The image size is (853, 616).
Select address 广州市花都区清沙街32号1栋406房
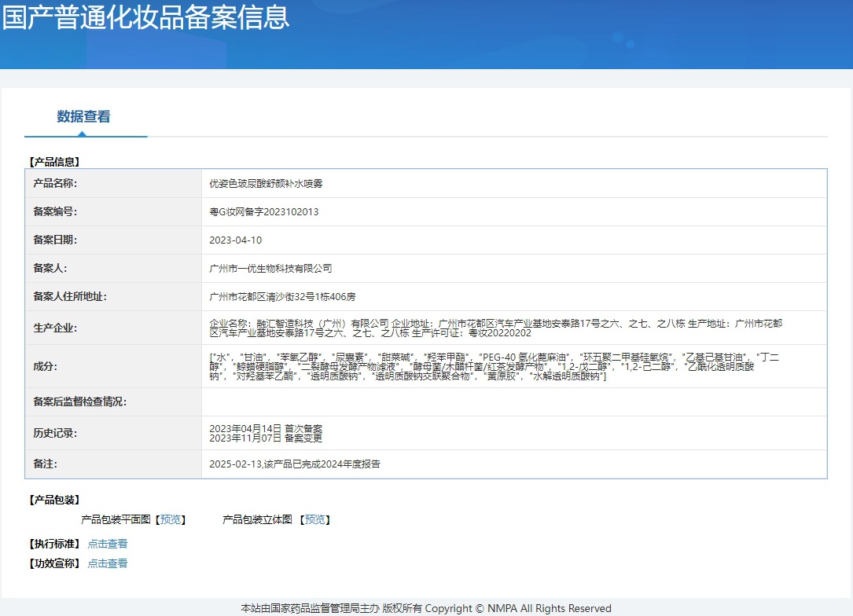(282, 297)
